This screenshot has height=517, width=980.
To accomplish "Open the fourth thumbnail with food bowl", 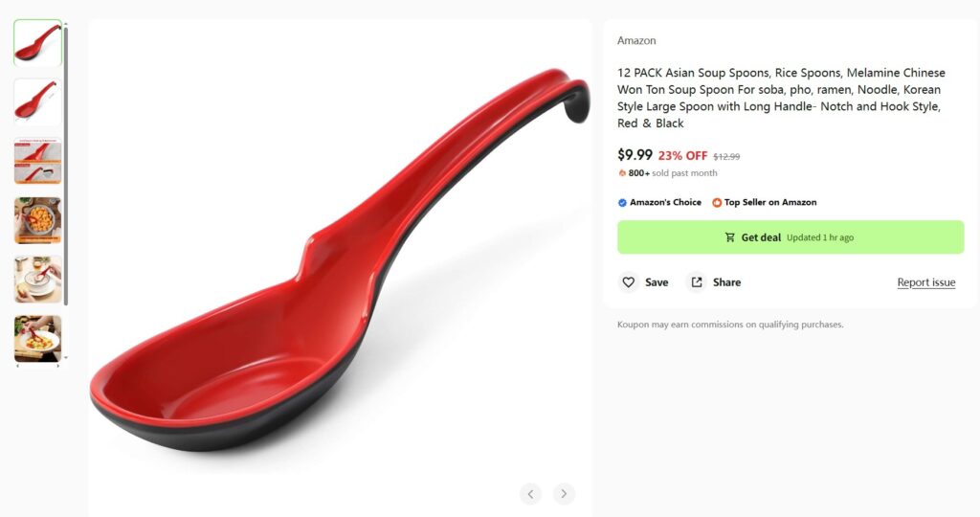I will point(37,220).
